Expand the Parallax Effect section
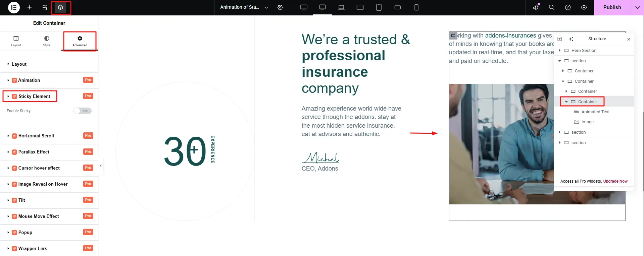Screen dimensions: 644x256 pyautogui.click(x=34, y=152)
